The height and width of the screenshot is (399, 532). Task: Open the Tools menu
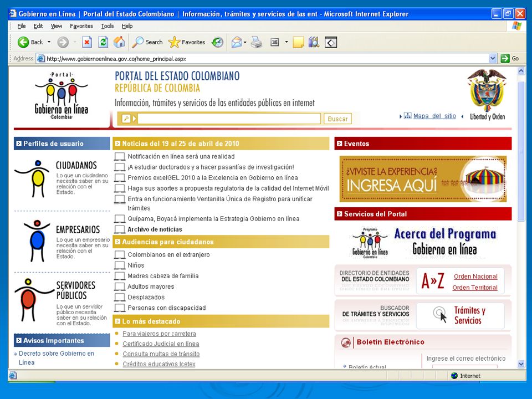(x=107, y=26)
